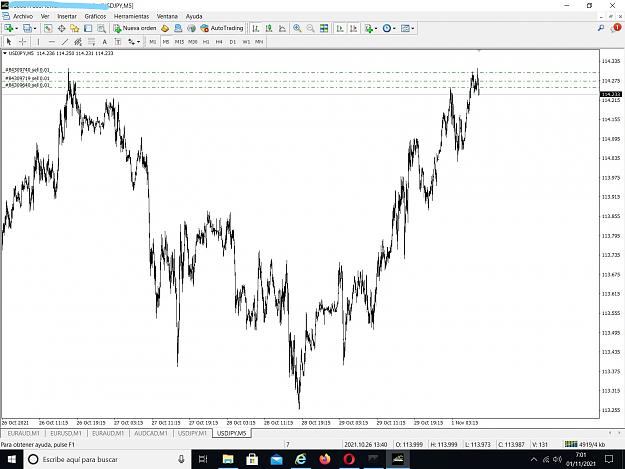This screenshot has height=469, width=625.
Task: Click the Windows taskbar search box
Action: click(107, 459)
